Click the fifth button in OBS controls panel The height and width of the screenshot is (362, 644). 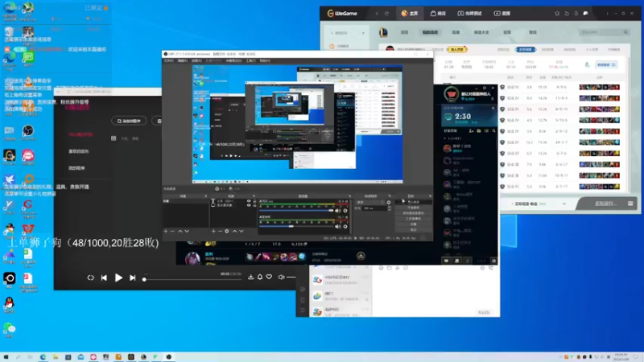coord(414,224)
